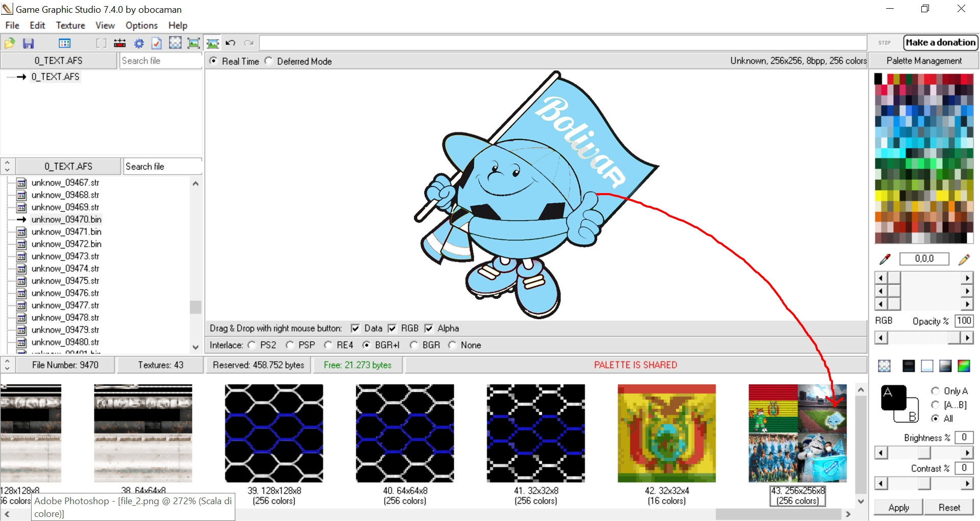Uncheck the Data drag-and-drop checkbox
Screen dimensions: 980x521
pyautogui.click(x=355, y=328)
